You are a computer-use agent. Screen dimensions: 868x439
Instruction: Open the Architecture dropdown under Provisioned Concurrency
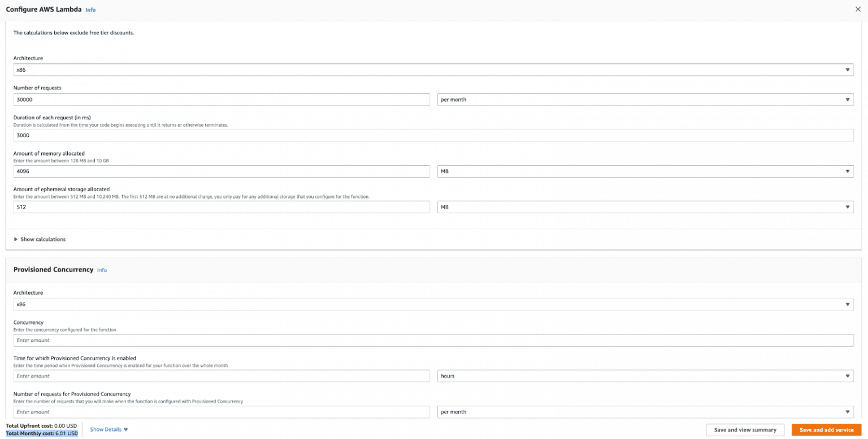433,304
